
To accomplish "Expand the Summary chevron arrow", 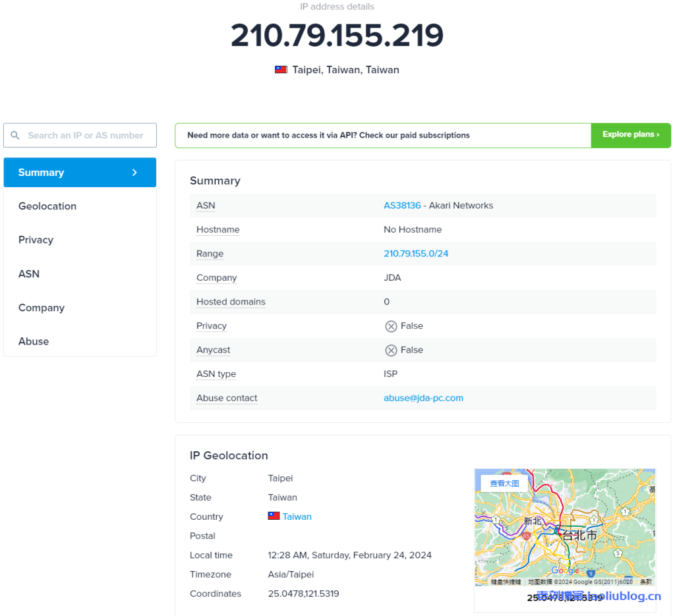I will 134,173.
